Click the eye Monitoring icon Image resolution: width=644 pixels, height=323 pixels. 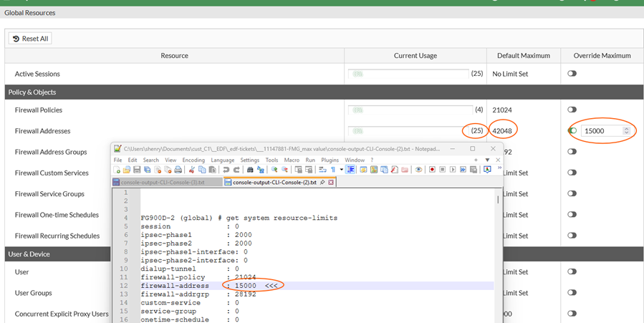coord(418,170)
